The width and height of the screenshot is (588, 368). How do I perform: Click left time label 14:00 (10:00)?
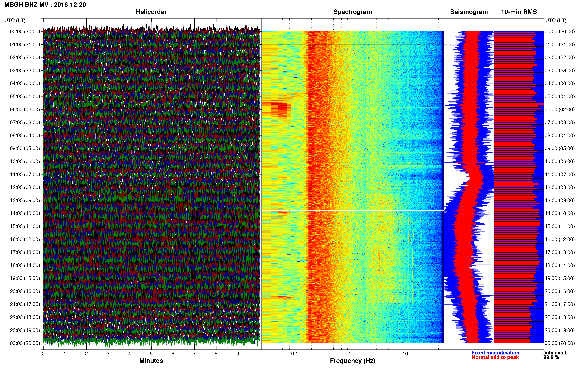[x=25, y=213]
